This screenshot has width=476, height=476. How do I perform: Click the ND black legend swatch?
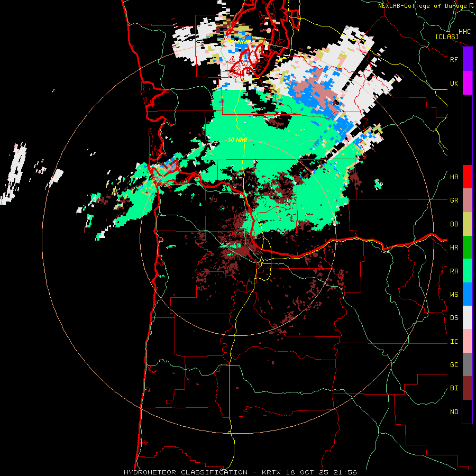click(467, 411)
